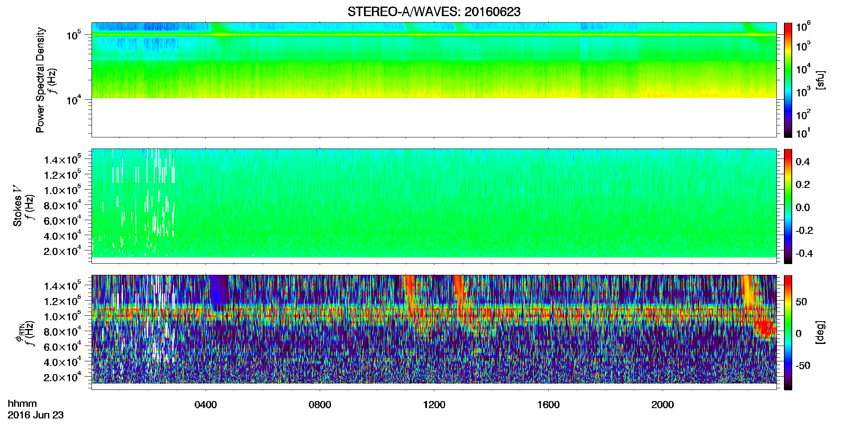Click the power spectral density spectrogram panel

[x=434, y=80]
